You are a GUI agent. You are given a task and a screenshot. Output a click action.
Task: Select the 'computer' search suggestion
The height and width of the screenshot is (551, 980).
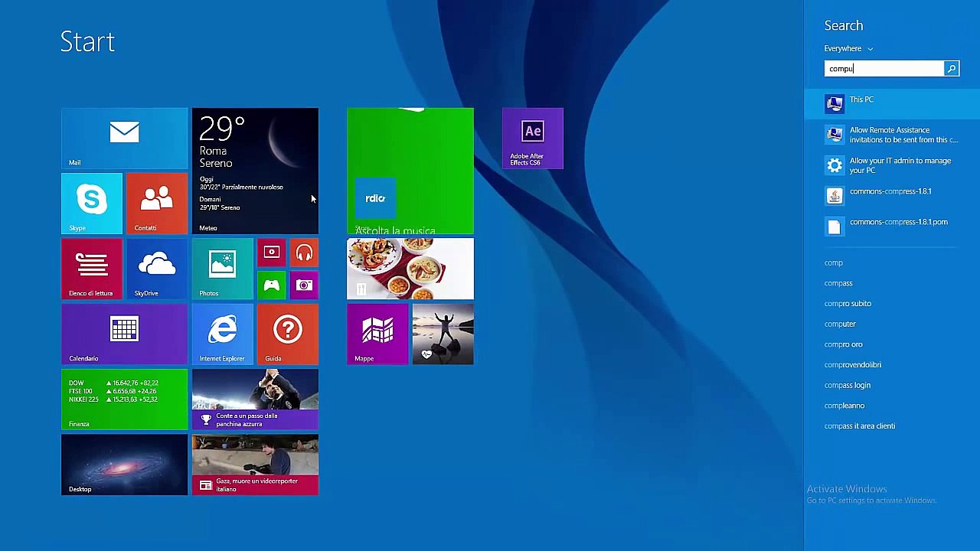pos(840,324)
